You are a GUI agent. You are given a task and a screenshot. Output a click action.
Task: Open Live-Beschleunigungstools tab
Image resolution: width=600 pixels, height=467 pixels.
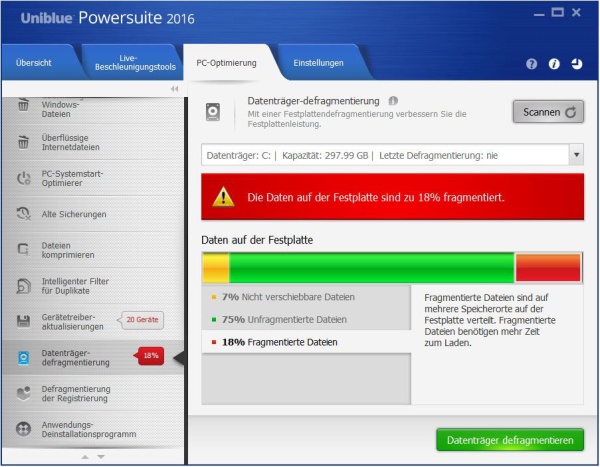point(135,63)
